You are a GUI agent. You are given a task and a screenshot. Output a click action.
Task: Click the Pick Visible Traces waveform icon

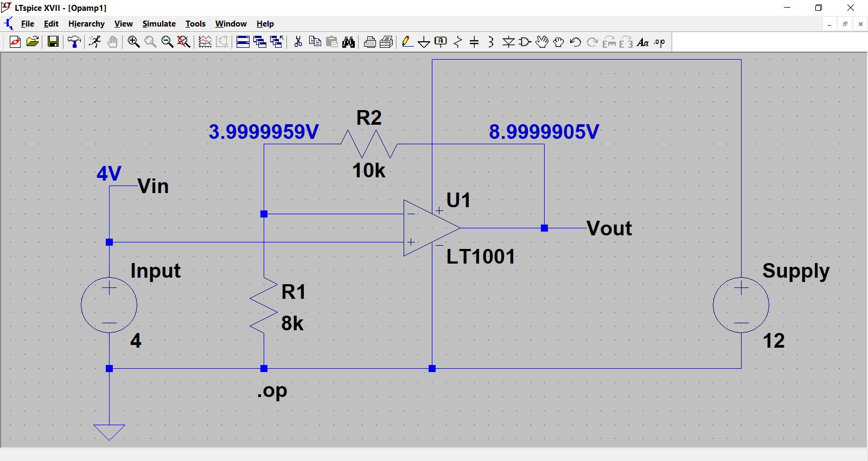[x=205, y=42]
